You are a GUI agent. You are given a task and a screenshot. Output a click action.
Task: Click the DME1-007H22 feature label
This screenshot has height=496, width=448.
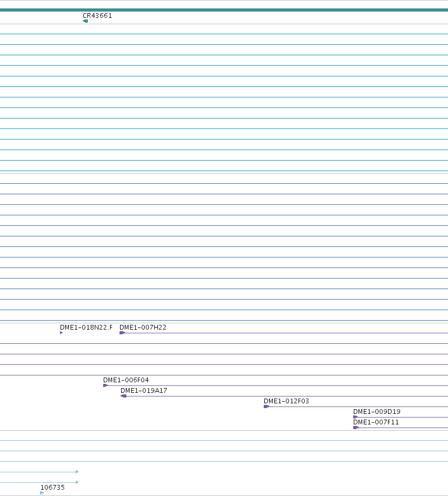(143, 328)
